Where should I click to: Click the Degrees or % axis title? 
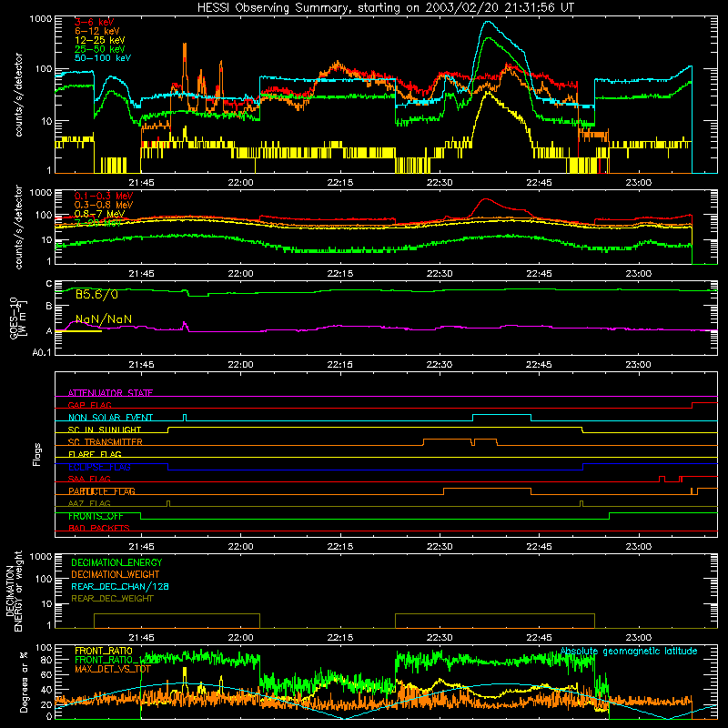(x=24, y=682)
